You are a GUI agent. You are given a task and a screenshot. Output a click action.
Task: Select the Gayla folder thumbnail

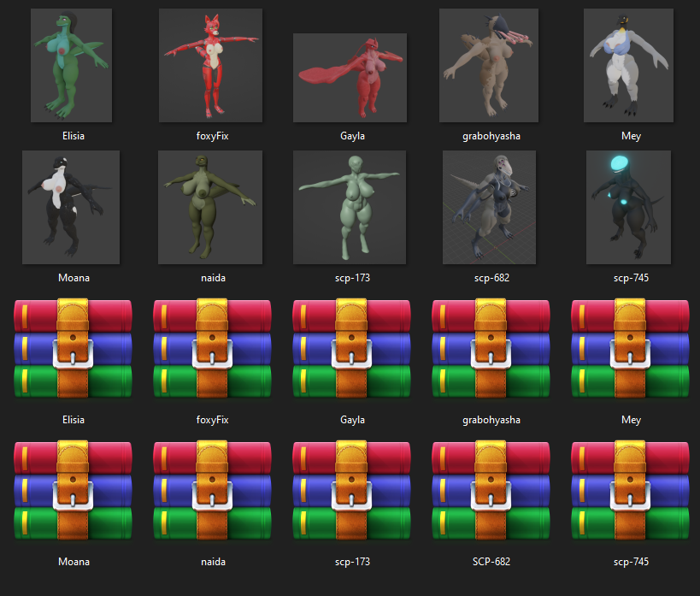pyautogui.click(x=350, y=78)
